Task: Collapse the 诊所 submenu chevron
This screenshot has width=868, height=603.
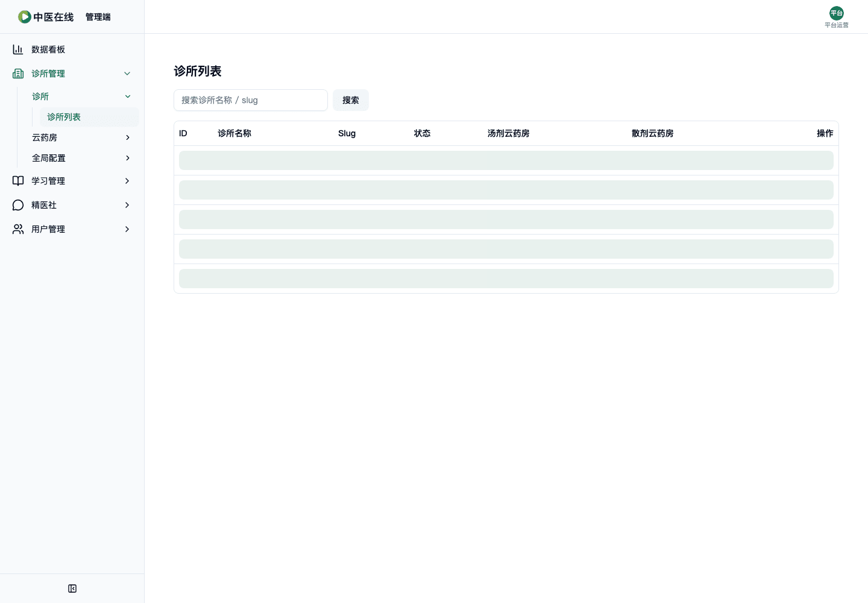Action: [x=128, y=96]
